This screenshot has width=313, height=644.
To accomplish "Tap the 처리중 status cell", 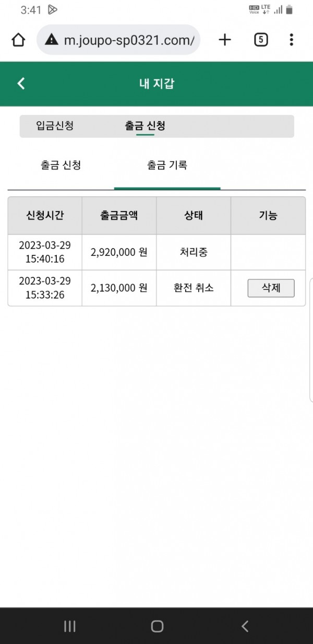I will coord(194,252).
